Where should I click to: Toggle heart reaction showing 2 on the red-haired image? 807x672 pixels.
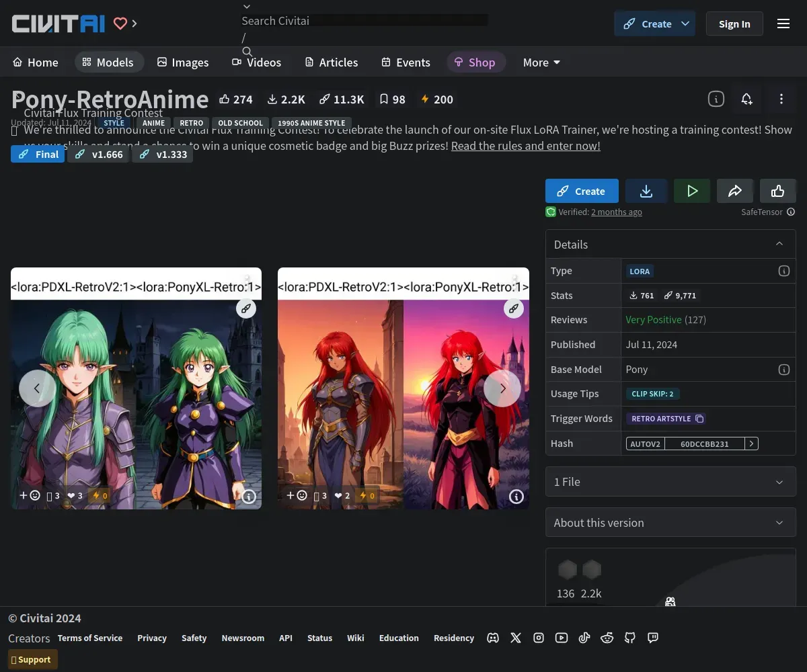[x=342, y=496]
